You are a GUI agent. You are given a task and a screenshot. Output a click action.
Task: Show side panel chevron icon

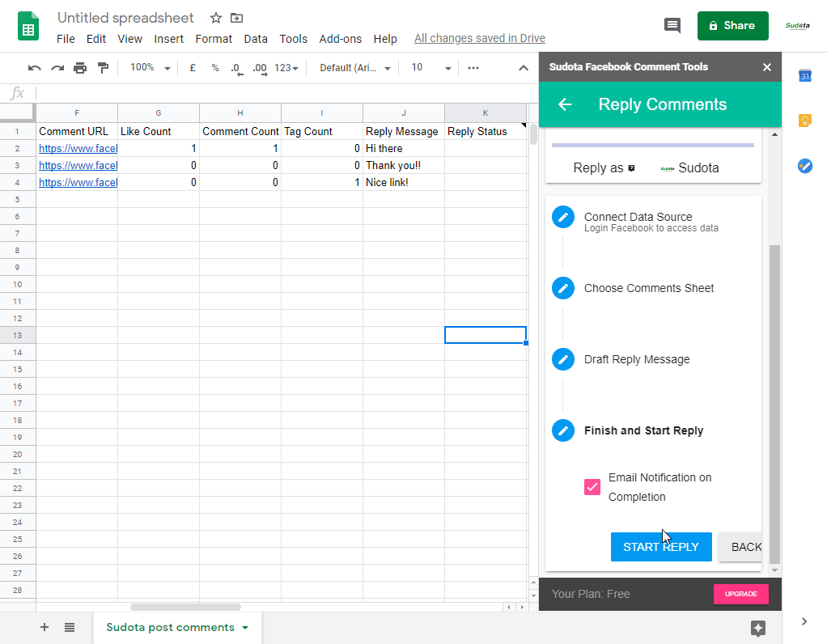pos(804,621)
